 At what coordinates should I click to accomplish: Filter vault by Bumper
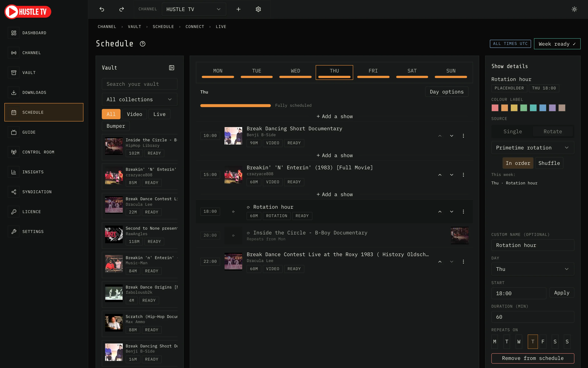pos(116,126)
